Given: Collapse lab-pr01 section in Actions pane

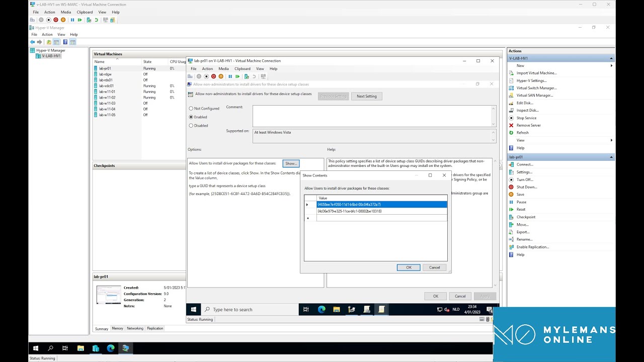Looking at the screenshot, I should [x=611, y=157].
